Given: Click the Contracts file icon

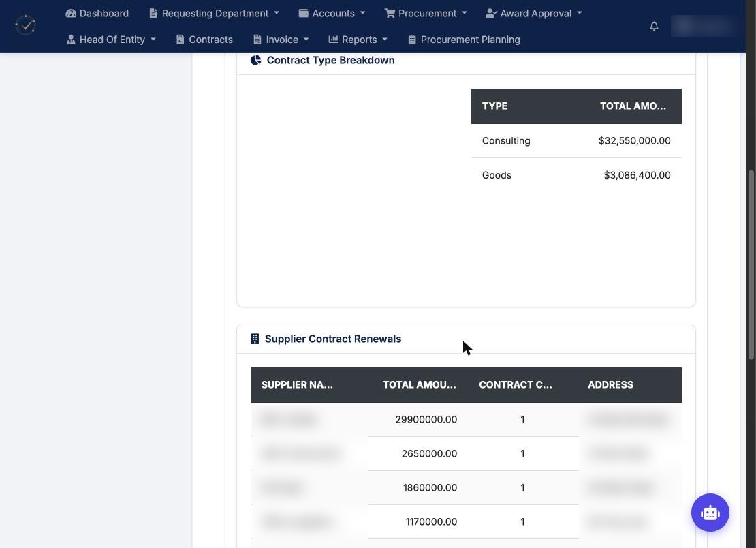Looking at the screenshot, I should (180, 40).
